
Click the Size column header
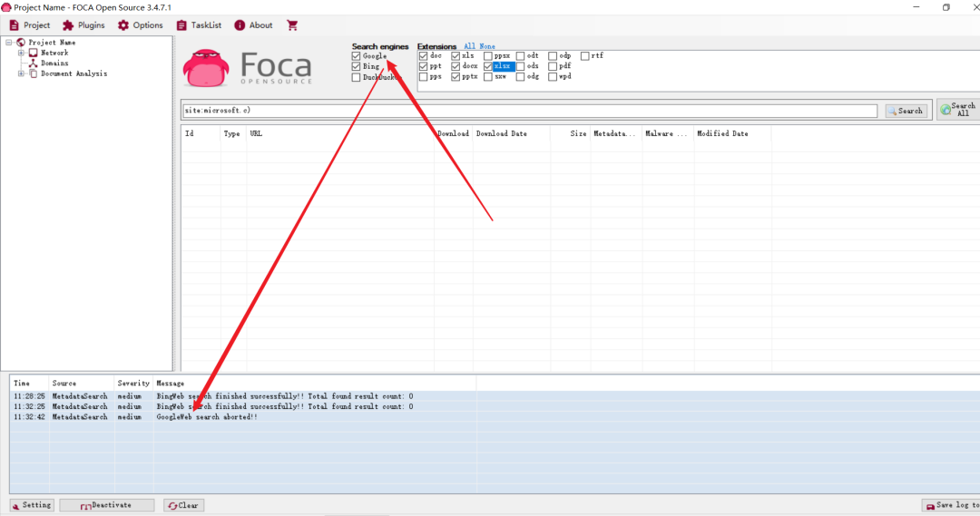[x=570, y=133]
